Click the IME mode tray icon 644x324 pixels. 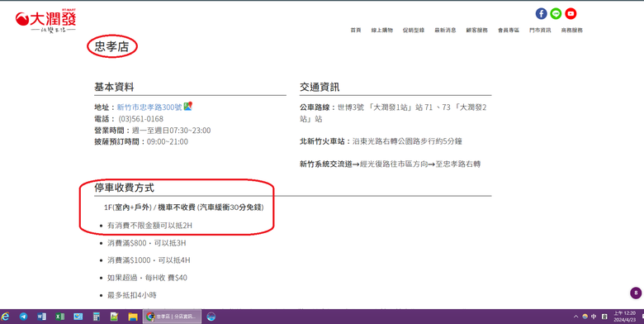(x=604, y=317)
